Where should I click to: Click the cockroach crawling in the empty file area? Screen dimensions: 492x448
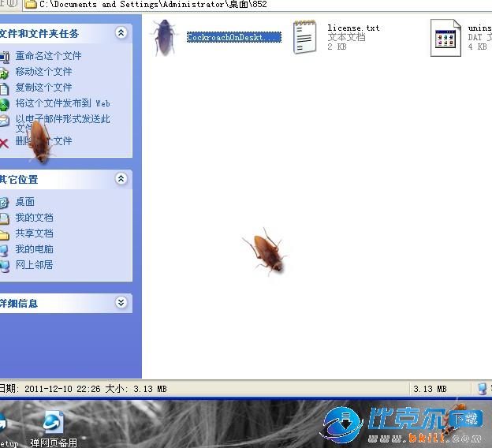click(265, 251)
